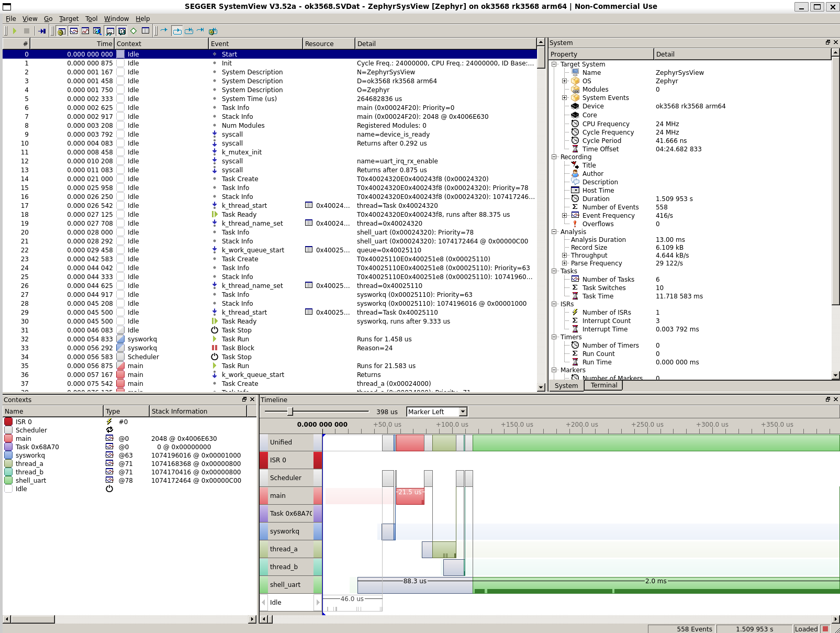Open the File menu
Image resolution: width=840 pixels, height=633 pixels.
click(10, 18)
